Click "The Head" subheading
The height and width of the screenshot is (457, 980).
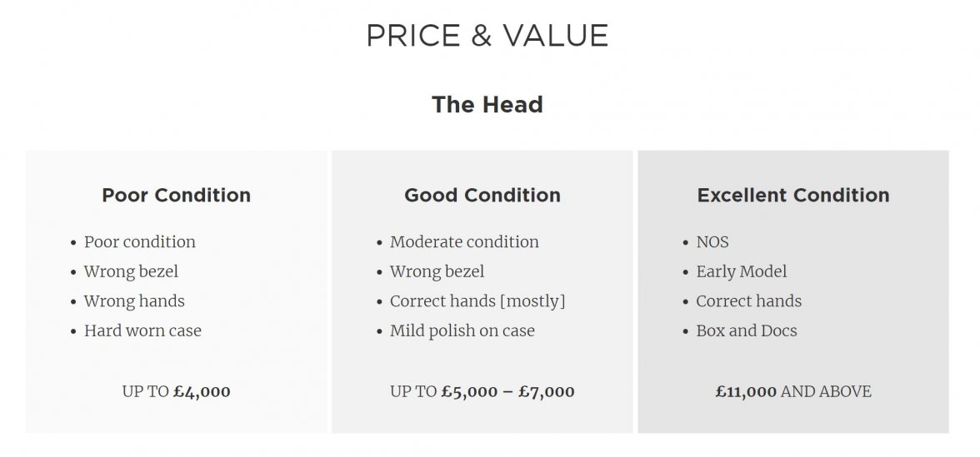[x=487, y=105]
